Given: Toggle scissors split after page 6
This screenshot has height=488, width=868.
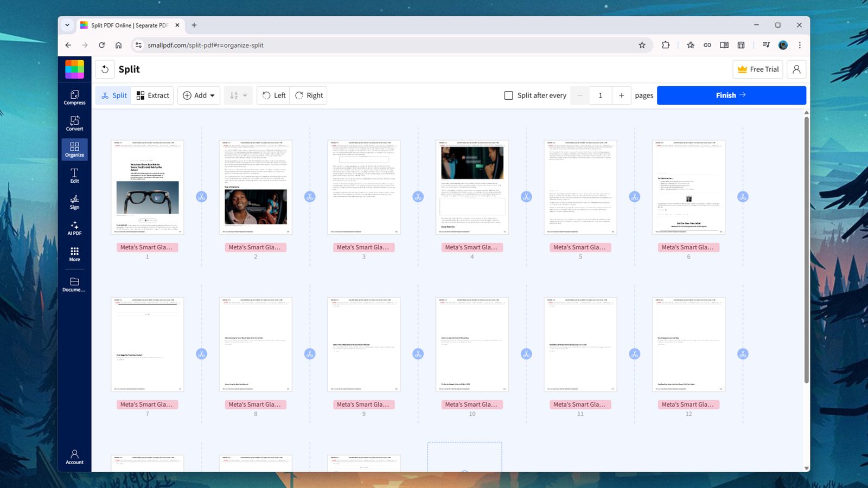Looking at the screenshot, I should 743,197.
